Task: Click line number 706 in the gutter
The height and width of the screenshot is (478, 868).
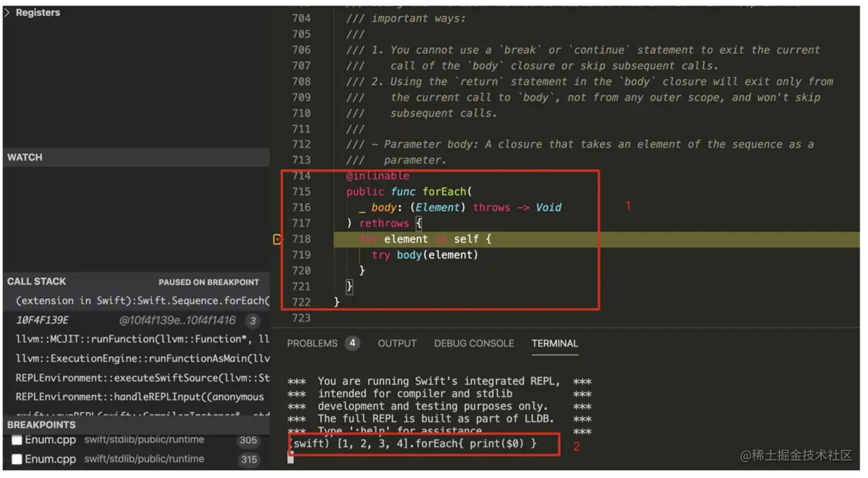Action: (302, 50)
